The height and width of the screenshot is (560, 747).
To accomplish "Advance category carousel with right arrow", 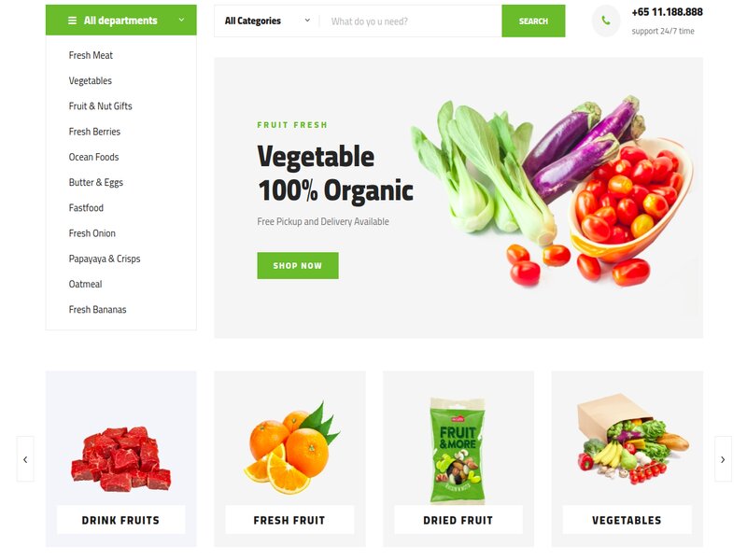I will (x=723, y=459).
